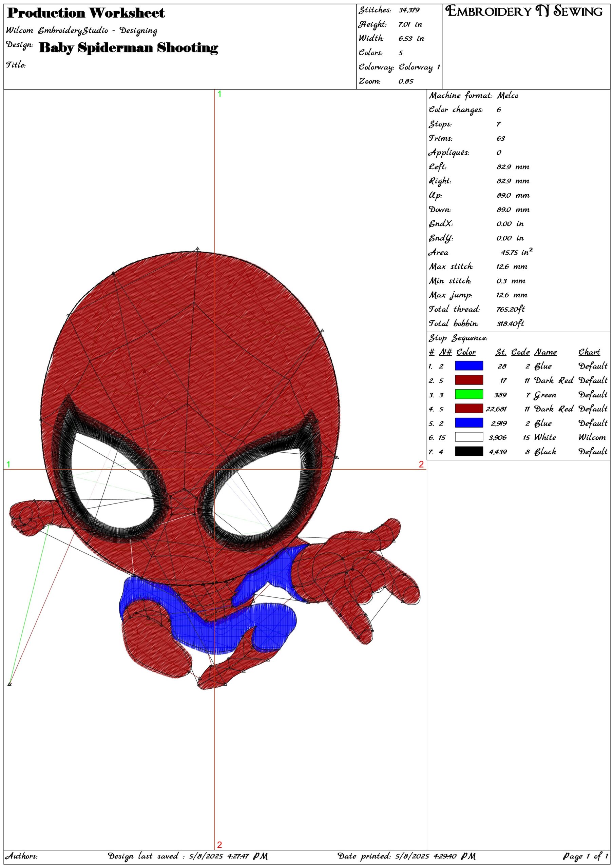Image resolution: width=614 pixels, height=868 pixels.
Task: Click the Dark Red swatch beside 22,681 stitches
Action: 469,409
